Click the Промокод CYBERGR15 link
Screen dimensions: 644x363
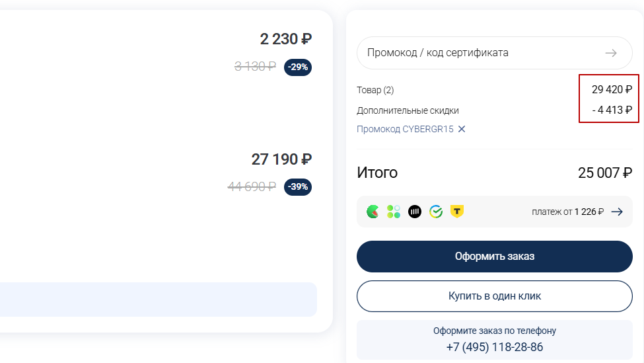coord(405,129)
